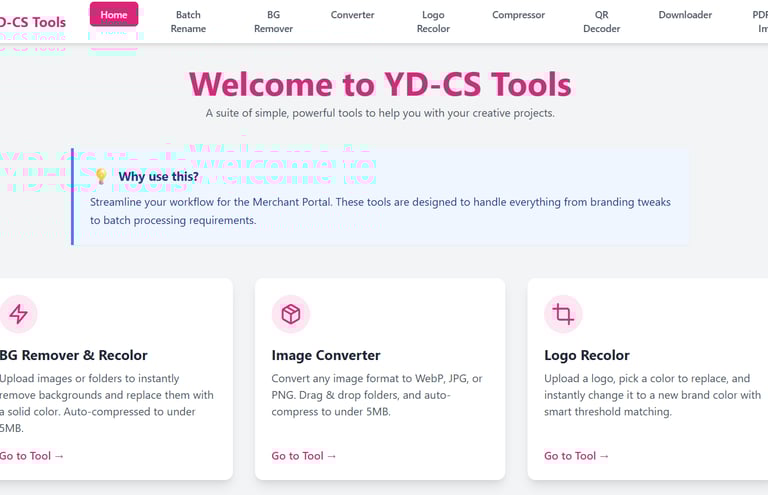
Task: Open the Batch Rename tab
Action: [188, 22]
